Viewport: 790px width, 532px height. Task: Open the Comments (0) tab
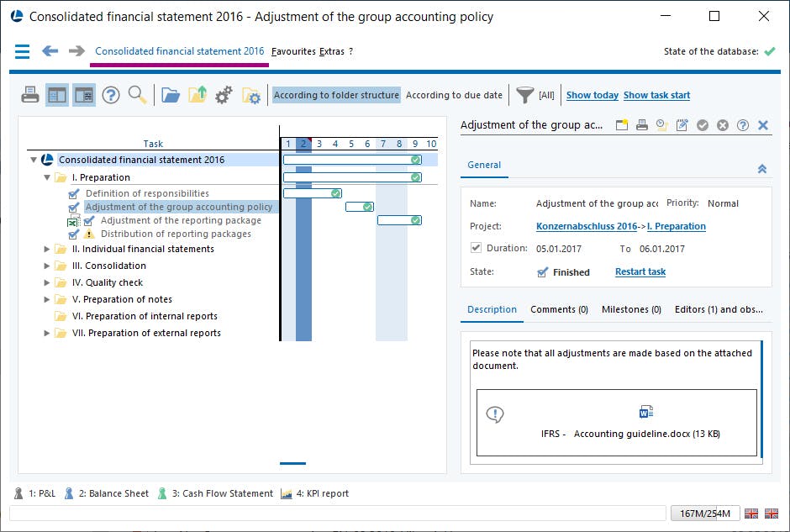559,309
